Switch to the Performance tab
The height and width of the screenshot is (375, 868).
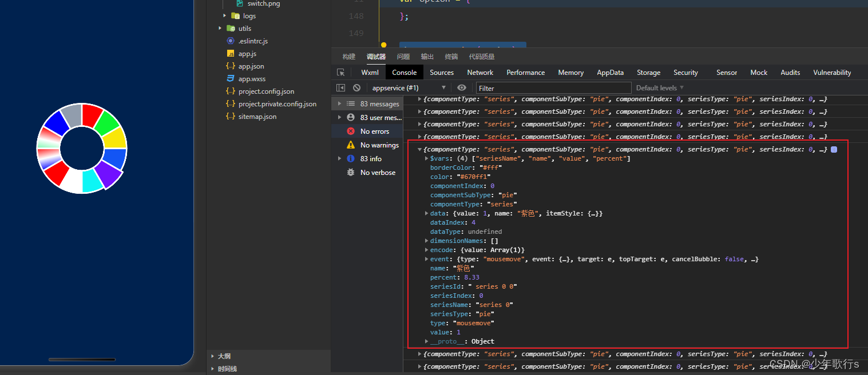click(x=526, y=73)
